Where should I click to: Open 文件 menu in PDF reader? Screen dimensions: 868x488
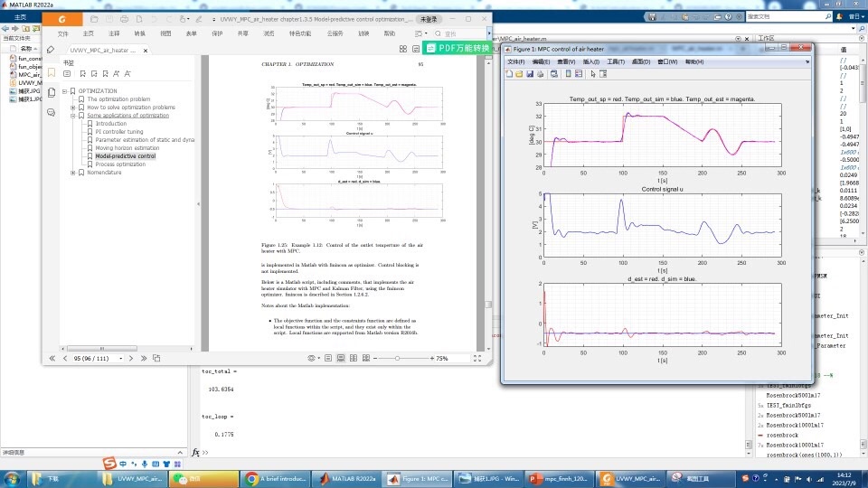tap(63, 33)
